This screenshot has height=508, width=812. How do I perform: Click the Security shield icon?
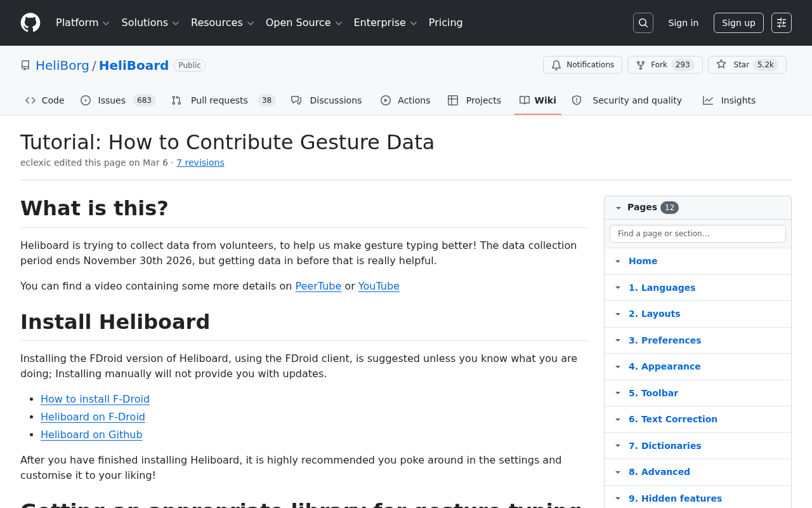(x=577, y=100)
